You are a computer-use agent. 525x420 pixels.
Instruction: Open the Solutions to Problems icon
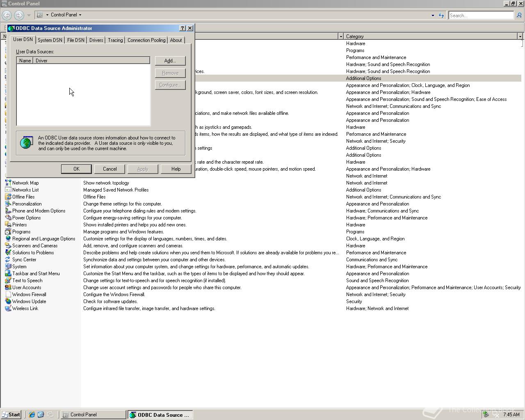point(8,253)
